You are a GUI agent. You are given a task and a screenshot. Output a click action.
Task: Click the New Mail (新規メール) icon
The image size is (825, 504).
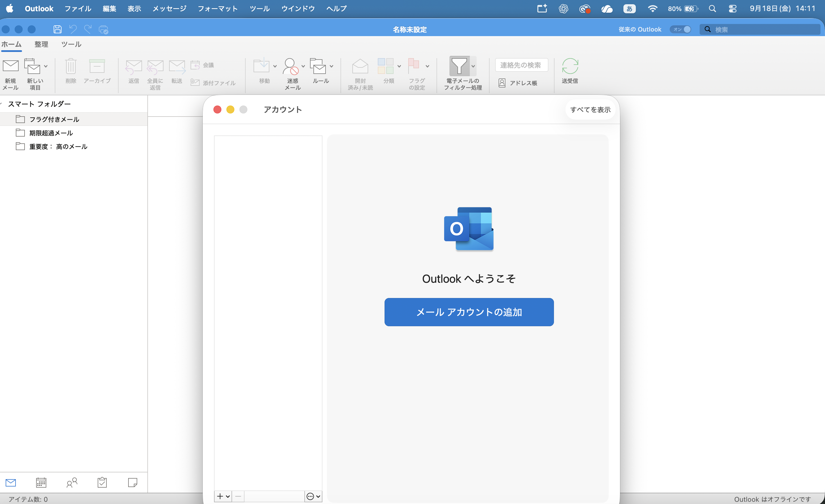10,66
